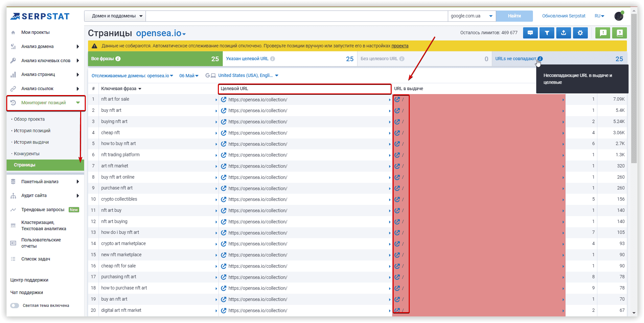The height and width of the screenshot is (323, 644).
Task: Expand the Анализ страниц menu arrow
Action: click(78, 75)
